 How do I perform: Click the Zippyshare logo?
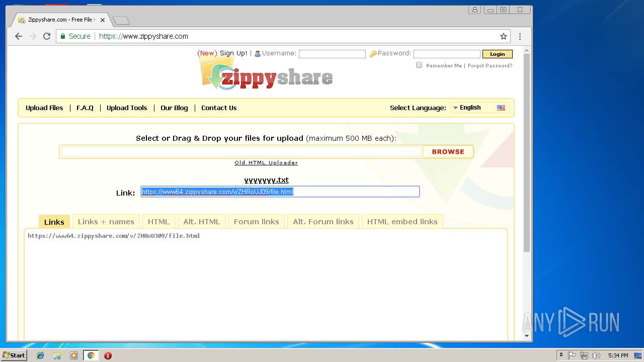pos(267,73)
